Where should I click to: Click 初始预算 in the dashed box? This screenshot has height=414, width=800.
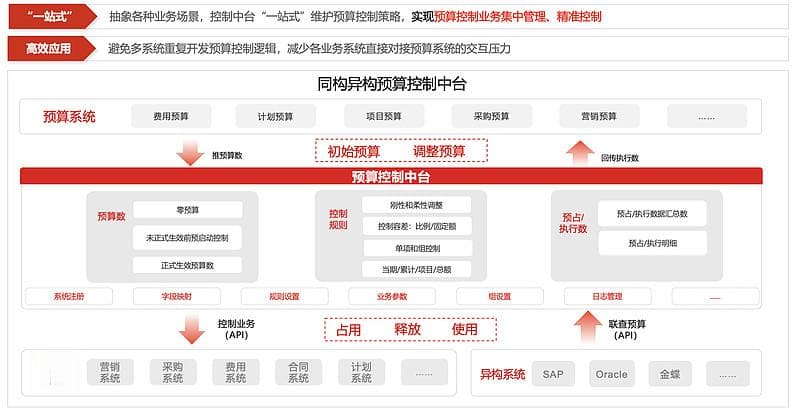354,151
